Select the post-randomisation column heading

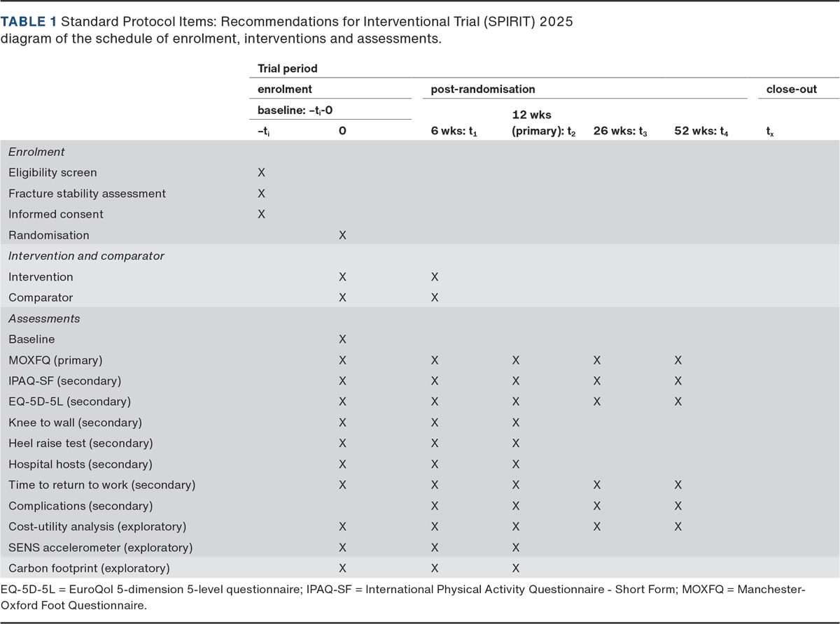tap(482, 90)
